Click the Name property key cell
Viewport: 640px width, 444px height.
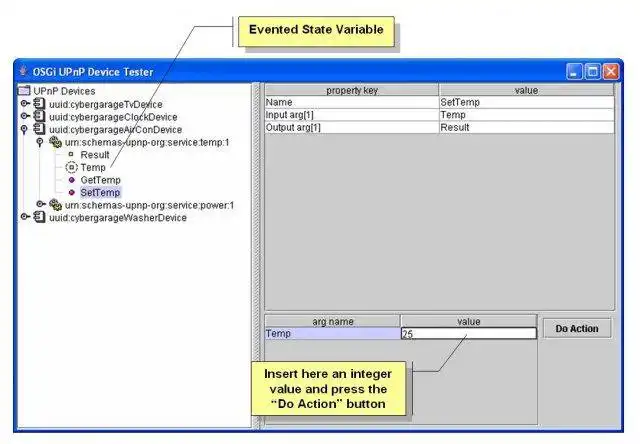tap(352, 102)
